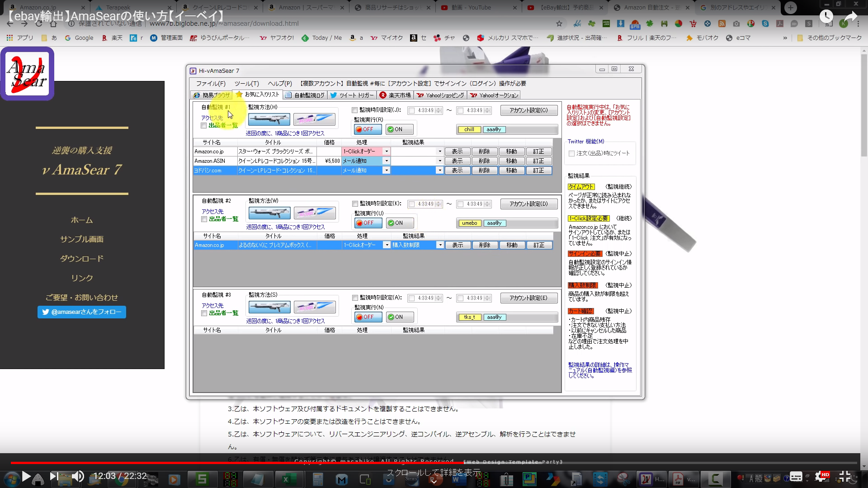Open ダウンロード link in site sidebar
Image resolution: width=868 pixels, height=488 pixels.
(x=82, y=259)
